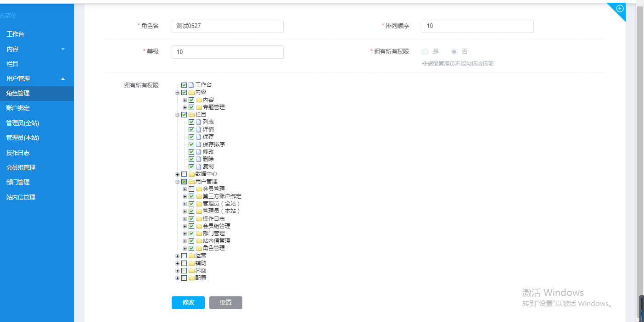The width and height of the screenshot is (644, 322).
Task: Check the 数据中心 checkbox
Action: (x=184, y=174)
